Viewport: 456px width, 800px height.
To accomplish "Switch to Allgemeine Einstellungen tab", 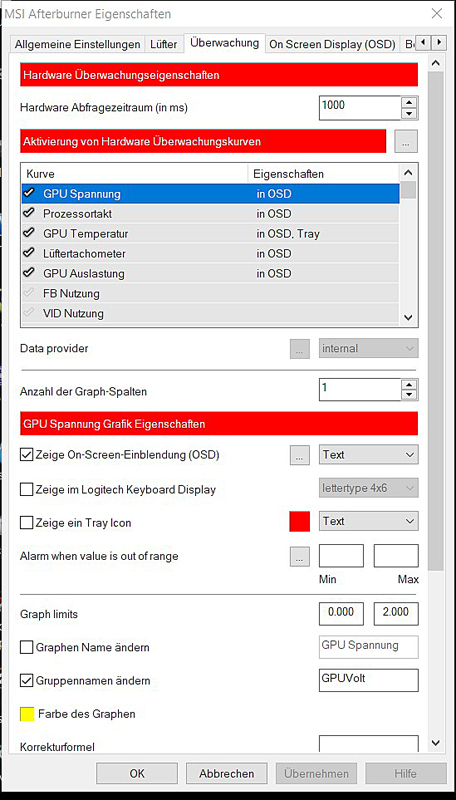I will (78, 44).
